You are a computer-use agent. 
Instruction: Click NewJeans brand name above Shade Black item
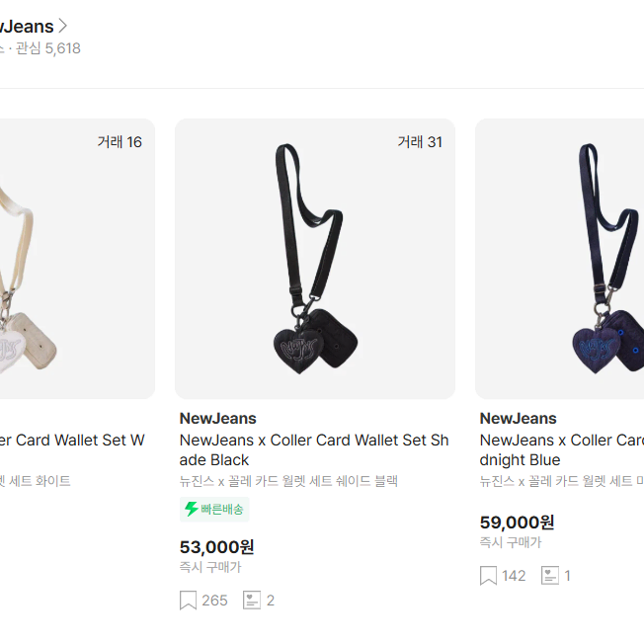pos(218,419)
